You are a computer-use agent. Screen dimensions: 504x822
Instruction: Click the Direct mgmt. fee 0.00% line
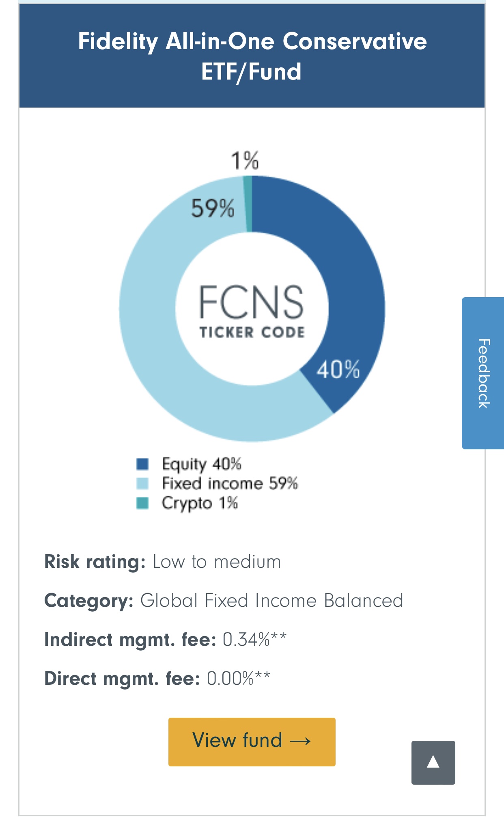(157, 678)
